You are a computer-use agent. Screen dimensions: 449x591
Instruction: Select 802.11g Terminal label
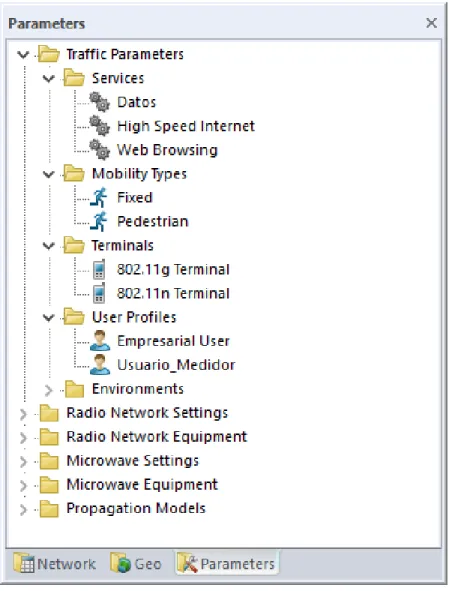(173, 269)
